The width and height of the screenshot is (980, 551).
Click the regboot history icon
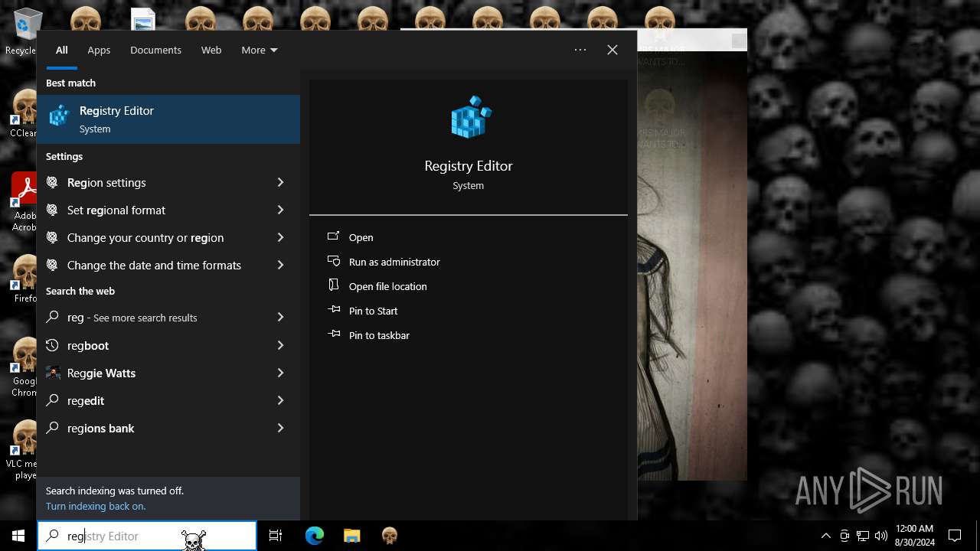pyautogui.click(x=53, y=345)
